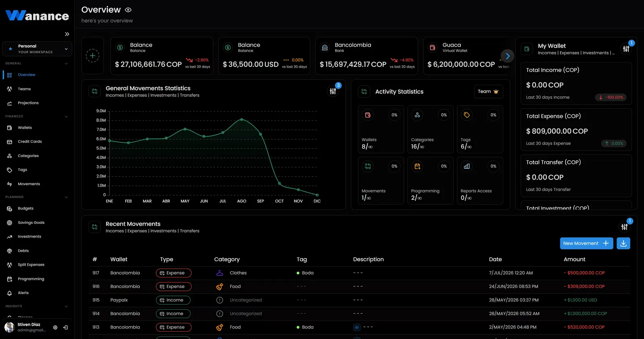Click Clothes category in row 917
This screenshot has height=339, width=644.
[x=238, y=273]
